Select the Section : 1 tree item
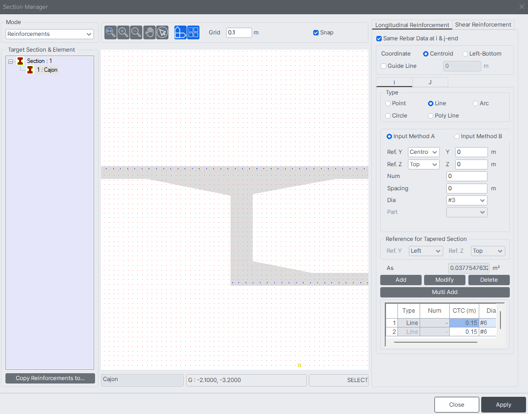Viewport: 528px width, 414px height. point(39,61)
